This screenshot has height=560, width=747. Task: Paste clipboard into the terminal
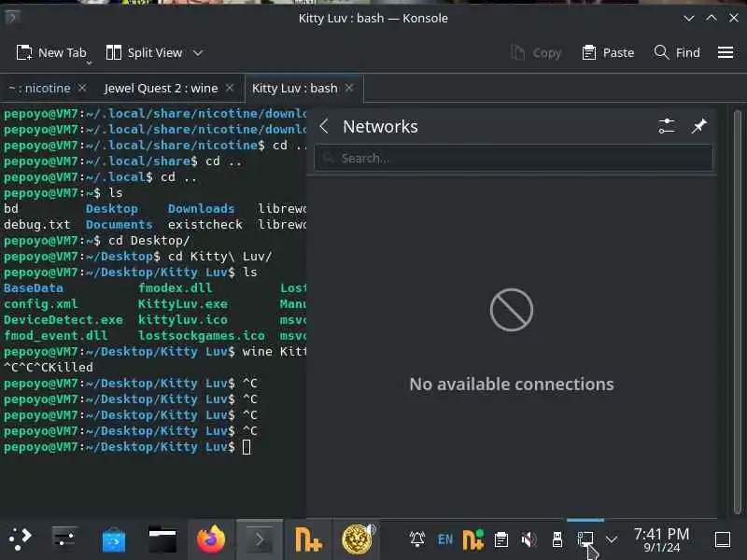[608, 52]
